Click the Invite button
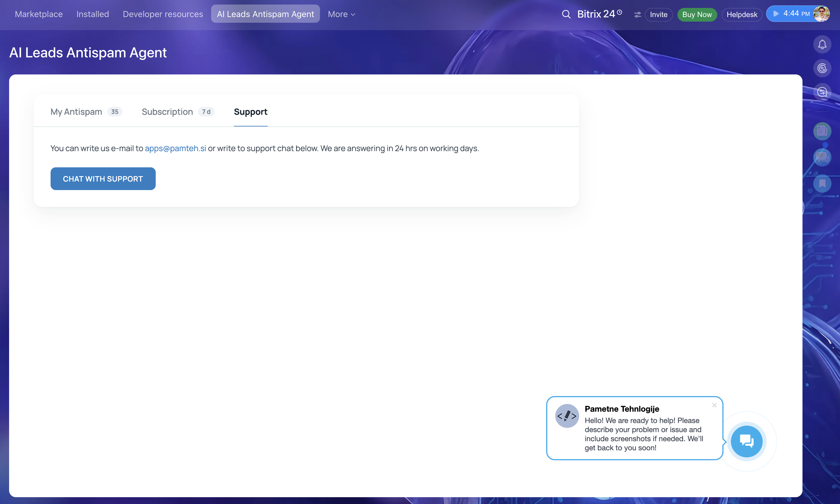This screenshot has width=840, height=504. pyautogui.click(x=659, y=14)
